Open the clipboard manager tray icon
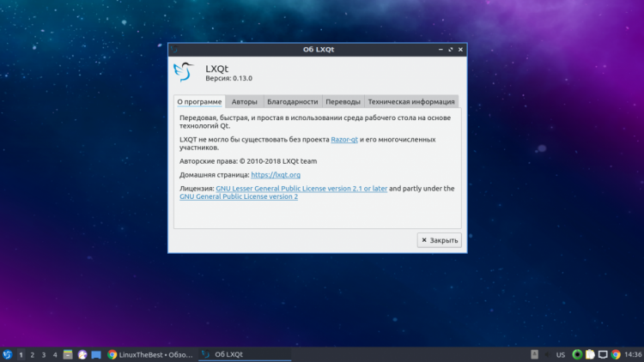Viewport: 644px width, 362px height. pyautogui.click(x=590, y=354)
